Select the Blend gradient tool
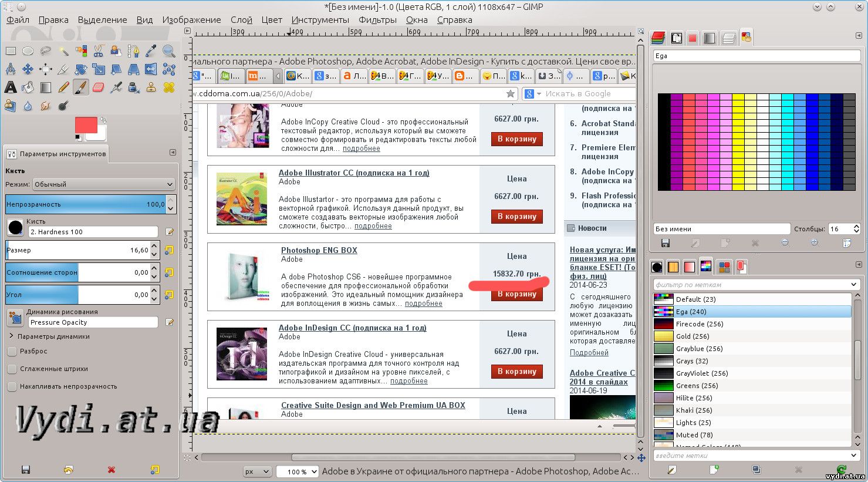The image size is (868, 482). pyautogui.click(x=46, y=87)
